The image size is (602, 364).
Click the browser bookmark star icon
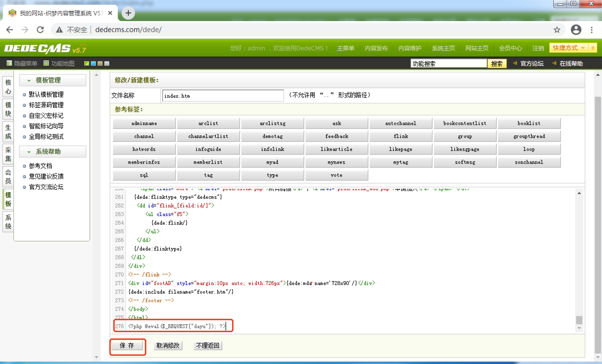557,29
